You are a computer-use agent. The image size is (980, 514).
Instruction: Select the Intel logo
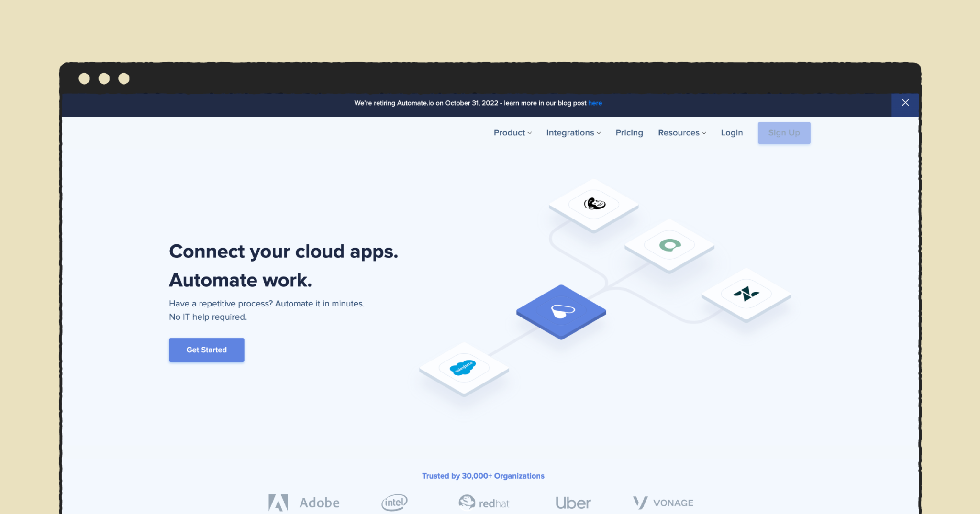click(x=393, y=502)
